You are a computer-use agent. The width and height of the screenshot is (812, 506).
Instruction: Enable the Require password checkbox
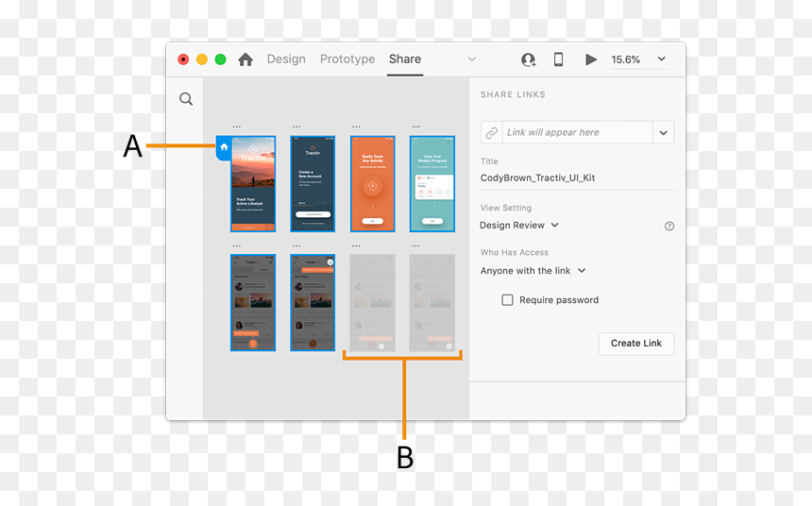(508, 300)
